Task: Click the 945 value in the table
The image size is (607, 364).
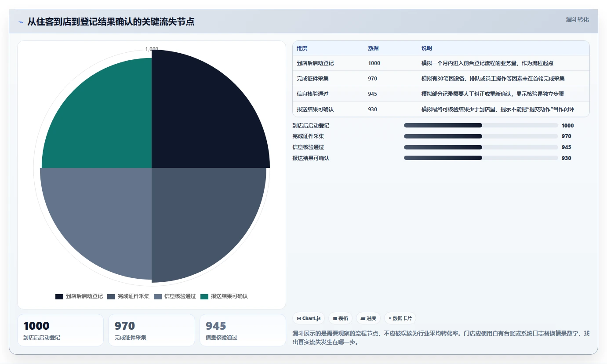Action: coord(372,94)
